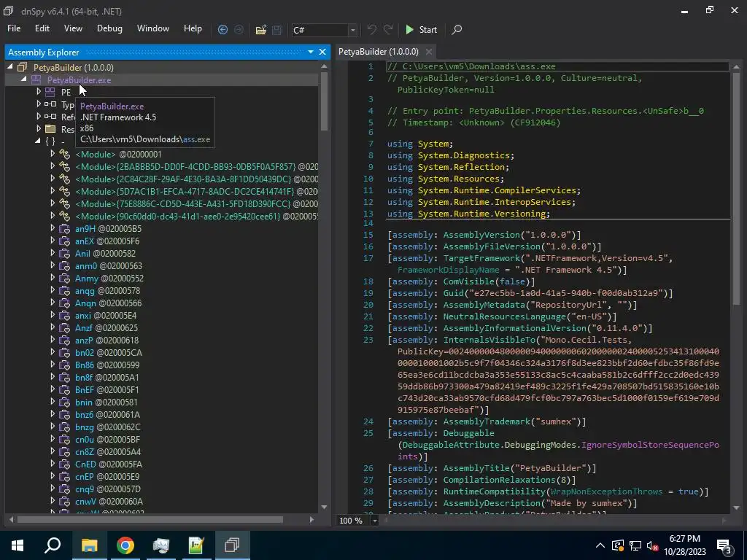Select the BnEF @020005F1 tree item
Viewport: 747px width, 560px height.
click(107, 389)
